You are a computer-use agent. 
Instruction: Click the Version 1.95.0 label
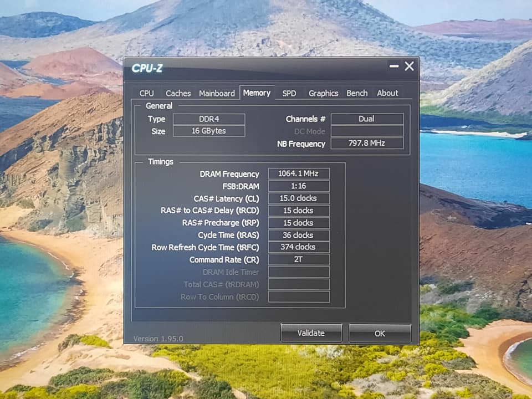point(158,339)
